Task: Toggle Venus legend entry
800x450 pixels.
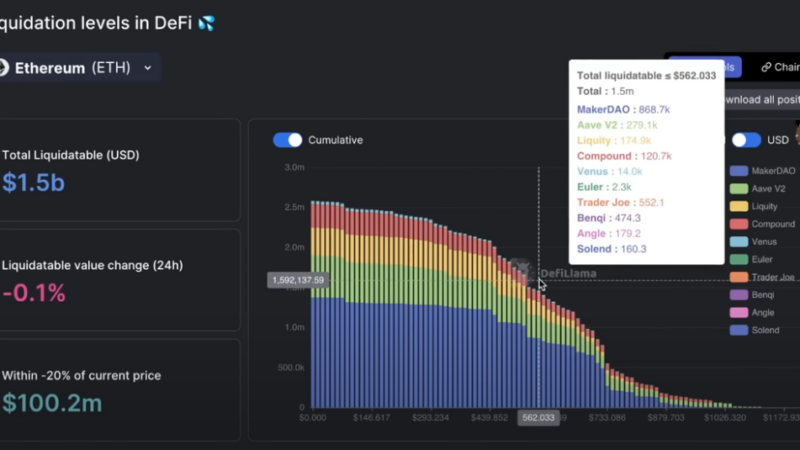Action: click(754, 242)
